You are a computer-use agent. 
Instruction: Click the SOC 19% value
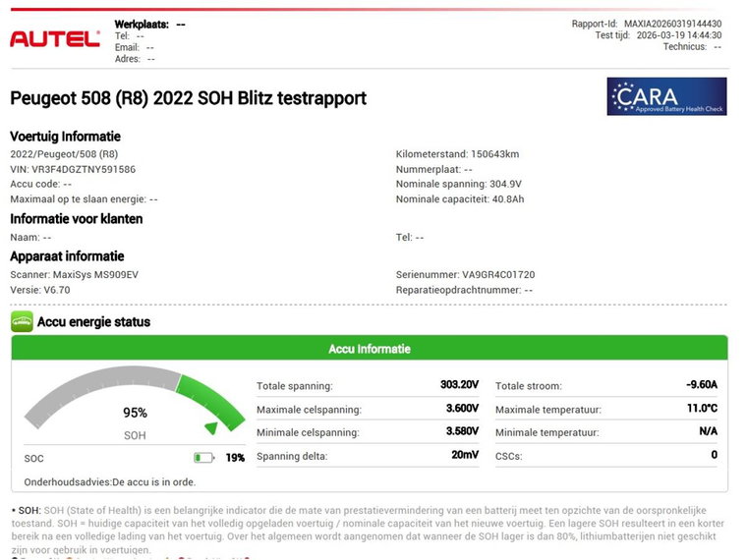(x=235, y=458)
